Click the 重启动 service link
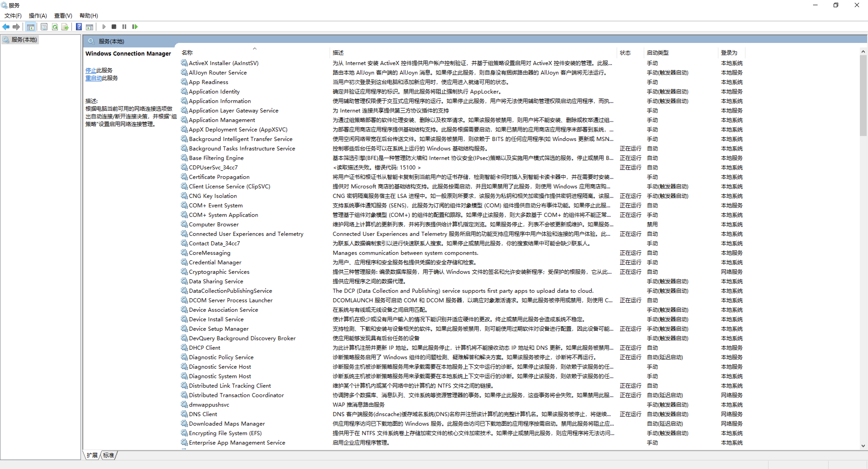868x469 pixels. tap(93, 78)
